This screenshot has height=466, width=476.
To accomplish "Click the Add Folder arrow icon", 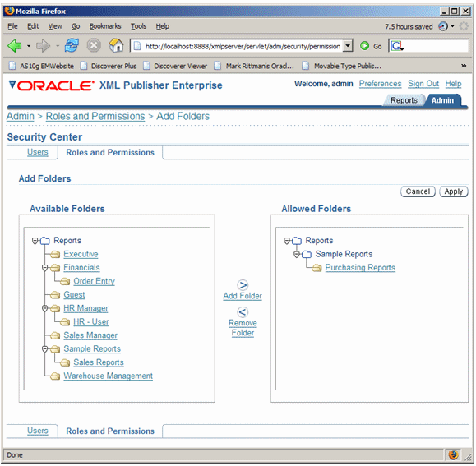I will click(243, 285).
